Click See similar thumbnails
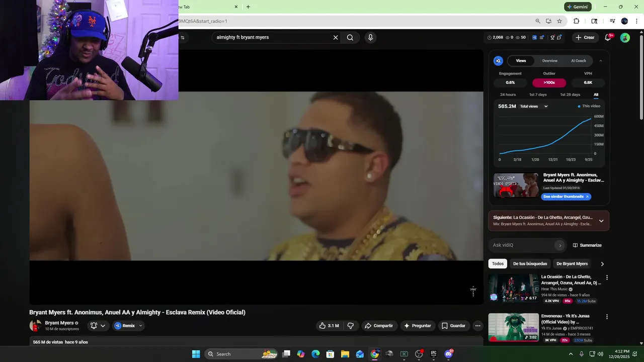 (x=566, y=197)
